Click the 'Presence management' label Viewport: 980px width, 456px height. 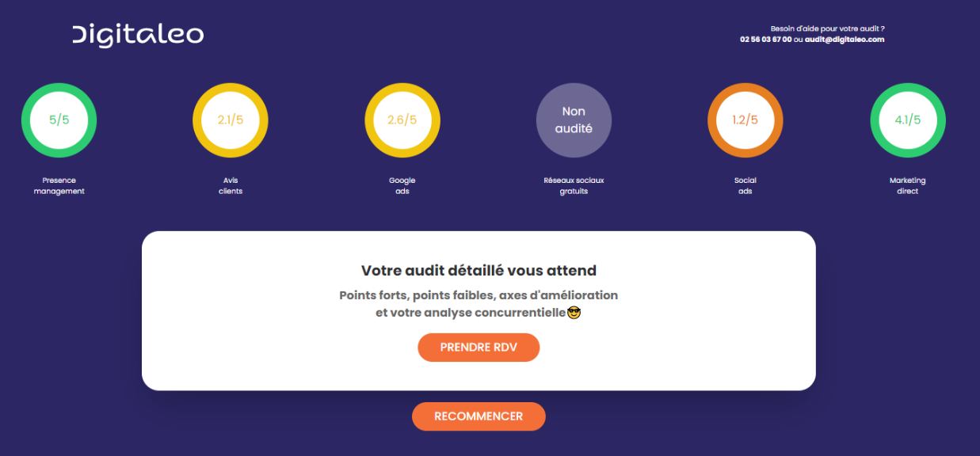pos(59,186)
